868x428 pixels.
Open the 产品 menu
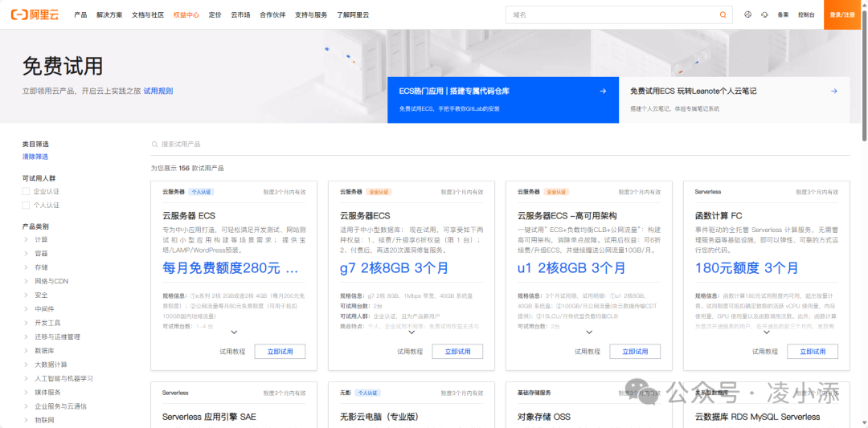pyautogui.click(x=80, y=15)
